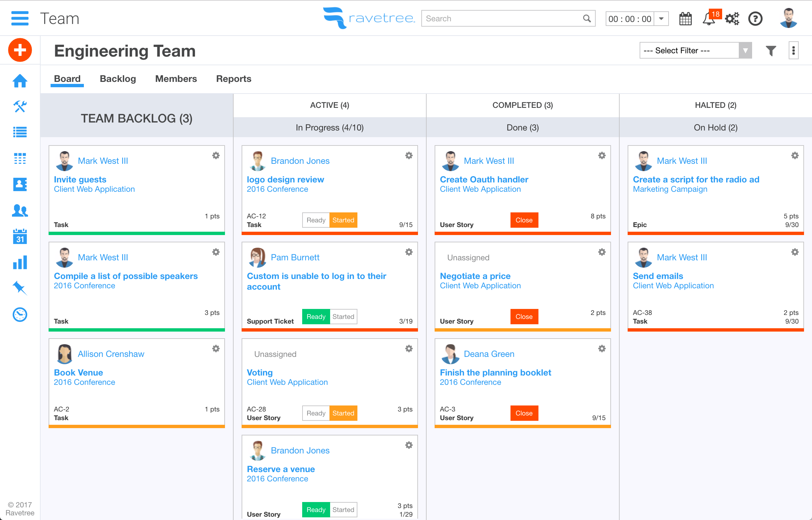812x520 pixels.
Task: Open the clock time-tracking sidebar icon
Action: tap(20, 314)
